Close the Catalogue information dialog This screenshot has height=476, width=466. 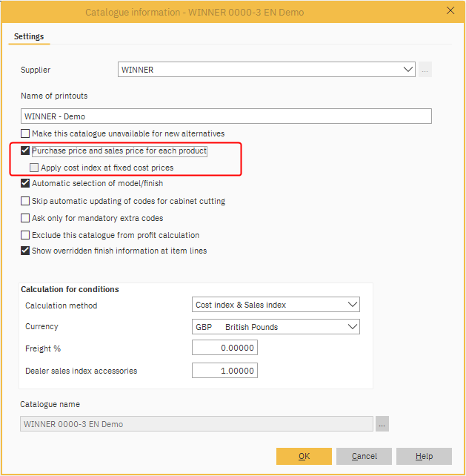pos(450,11)
